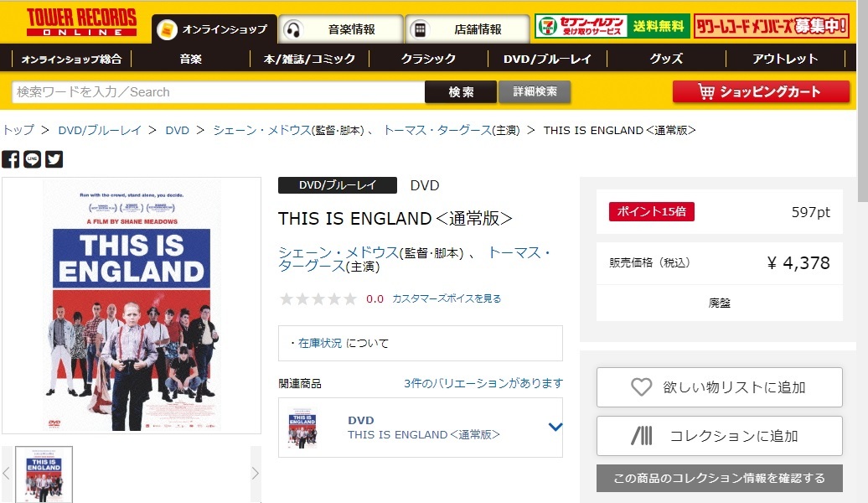The image size is (868, 503).
Task: Click THIS IS ENGLAND＜通常版＞ product title
Action: 395,218
